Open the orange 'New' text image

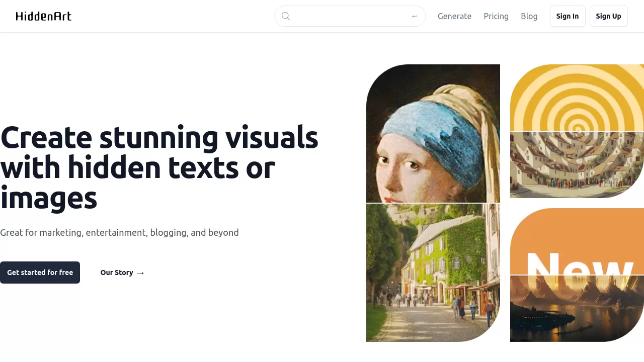coord(577,241)
